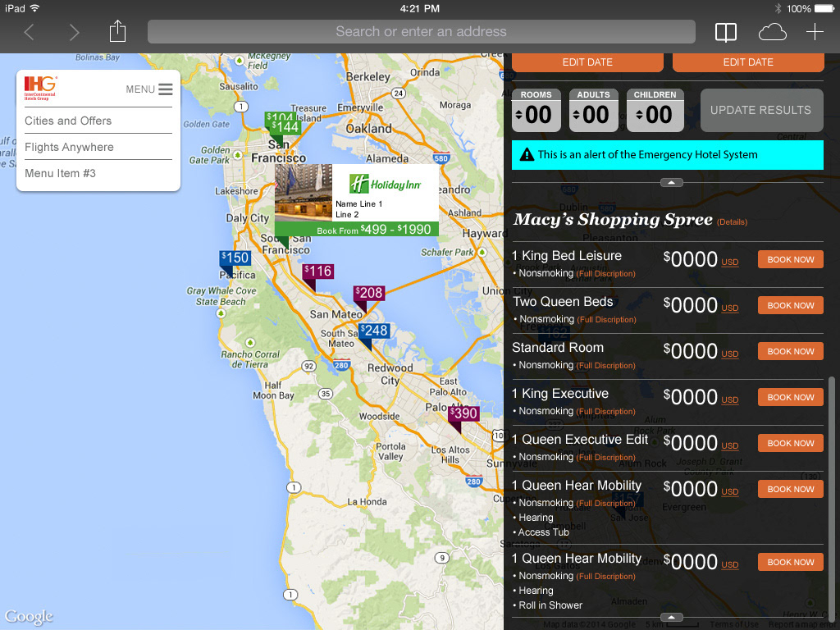The width and height of the screenshot is (840, 630).
Task: Book the 1 King Bed Leisure room
Action: click(791, 259)
